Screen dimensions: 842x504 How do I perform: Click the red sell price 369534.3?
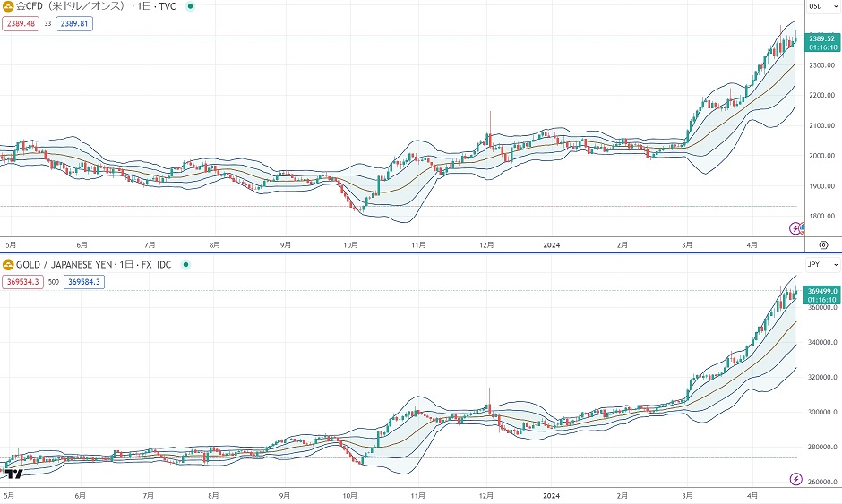click(22, 282)
